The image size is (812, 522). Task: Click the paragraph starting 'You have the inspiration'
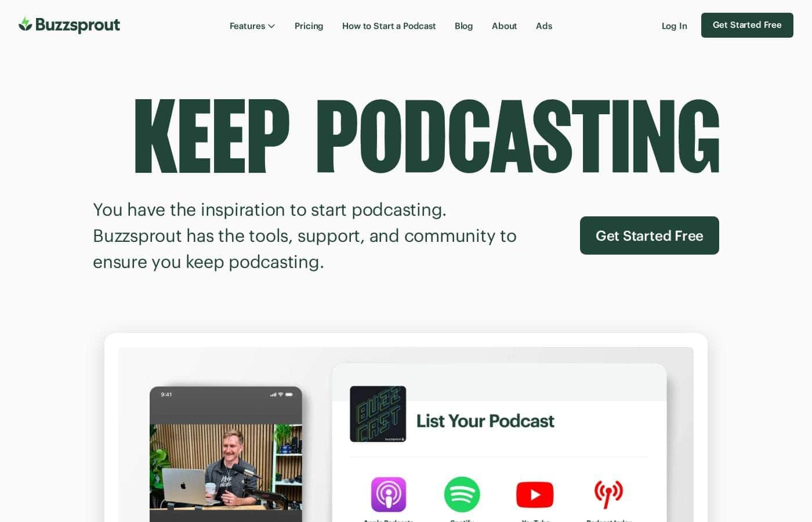pyautogui.click(x=304, y=235)
